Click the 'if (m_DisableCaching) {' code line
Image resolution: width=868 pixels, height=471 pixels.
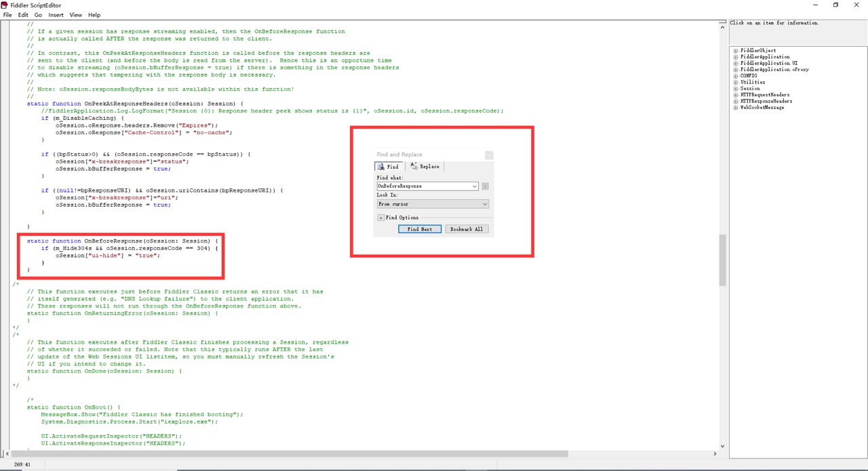pyautogui.click(x=82, y=118)
